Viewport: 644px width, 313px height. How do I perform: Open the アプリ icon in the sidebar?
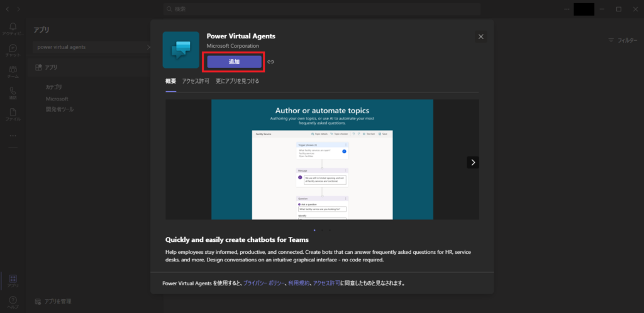13,281
